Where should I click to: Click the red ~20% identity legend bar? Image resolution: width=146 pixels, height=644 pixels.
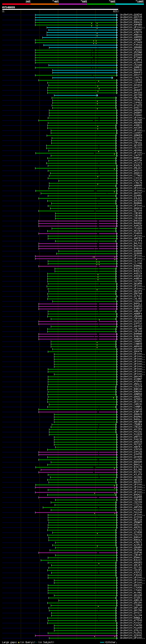coord(16,4)
